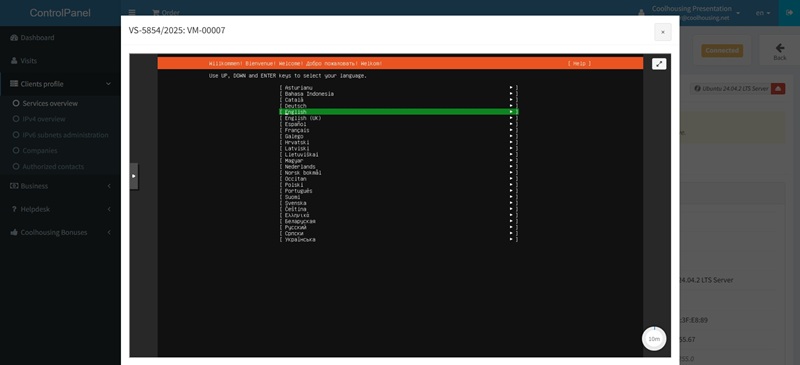The width and height of the screenshot is (800, 365).
Task: Click the Business money icon
Action: [14, 186]
